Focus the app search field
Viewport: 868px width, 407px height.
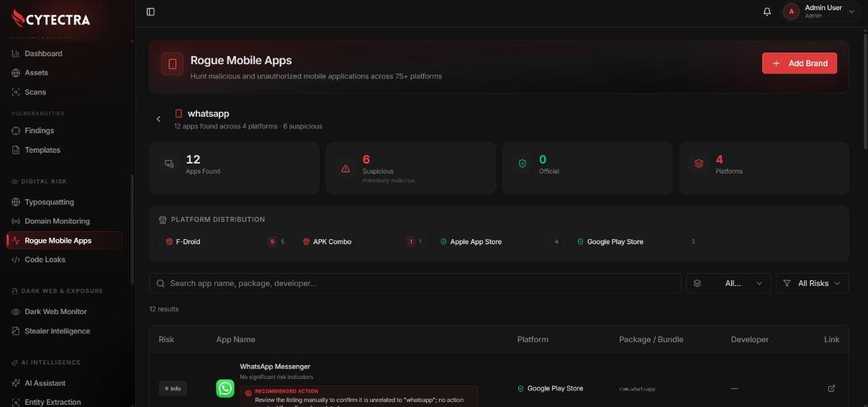[415, 283]
